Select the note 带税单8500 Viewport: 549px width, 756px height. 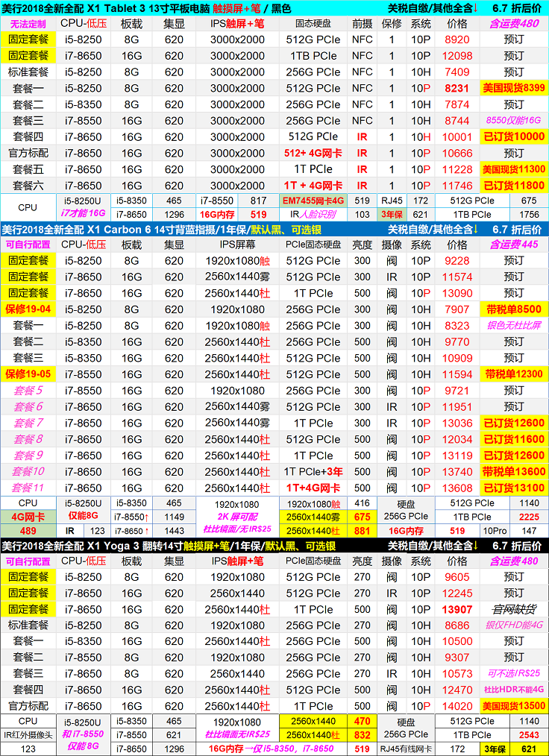coord(514,309)
